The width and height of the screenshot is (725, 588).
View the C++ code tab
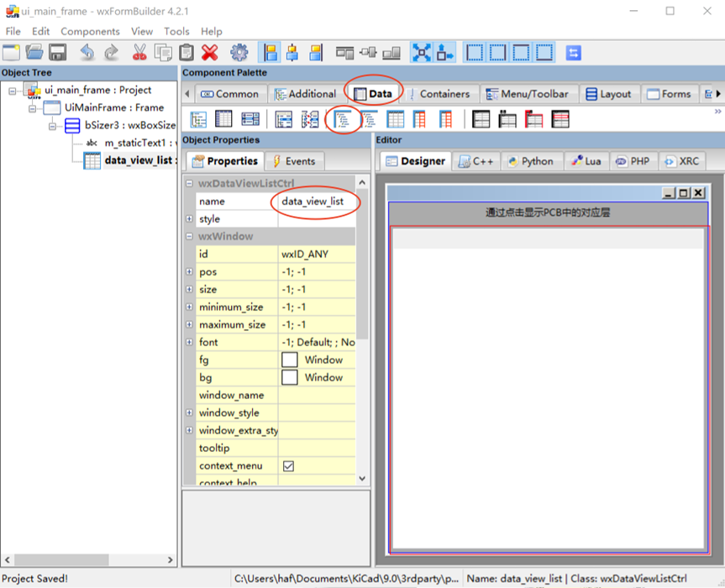pos(475,161)
